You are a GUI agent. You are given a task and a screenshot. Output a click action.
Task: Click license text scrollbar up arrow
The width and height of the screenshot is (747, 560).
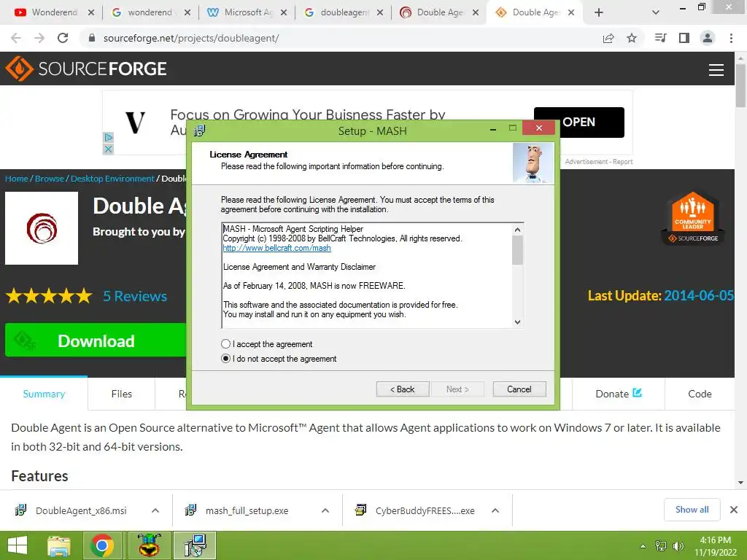coord(517,230)
